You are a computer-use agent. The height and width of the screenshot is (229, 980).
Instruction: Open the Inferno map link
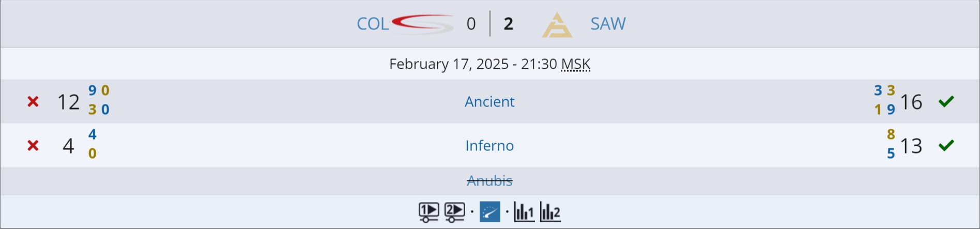point(489,146)
